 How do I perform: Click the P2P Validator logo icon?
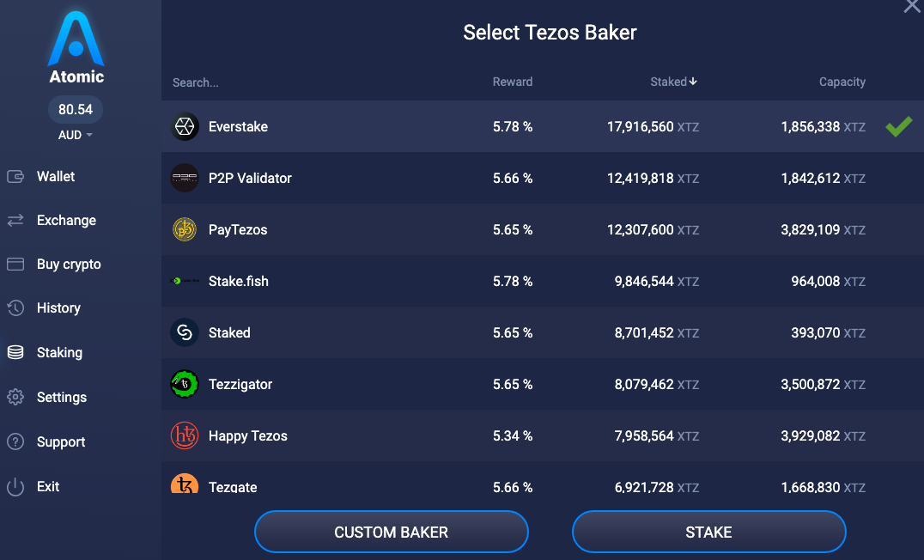pos(185,178)
